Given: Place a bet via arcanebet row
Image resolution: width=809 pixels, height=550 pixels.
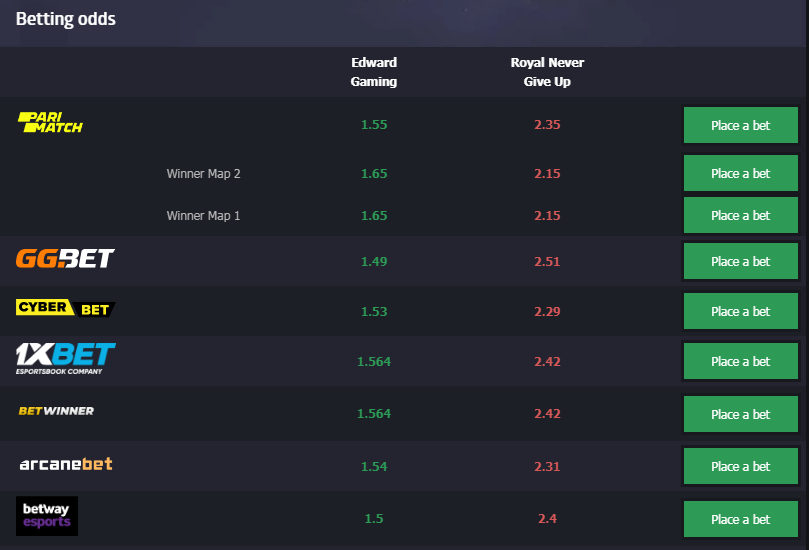Looking at the screenshot, I should point(740,466).
